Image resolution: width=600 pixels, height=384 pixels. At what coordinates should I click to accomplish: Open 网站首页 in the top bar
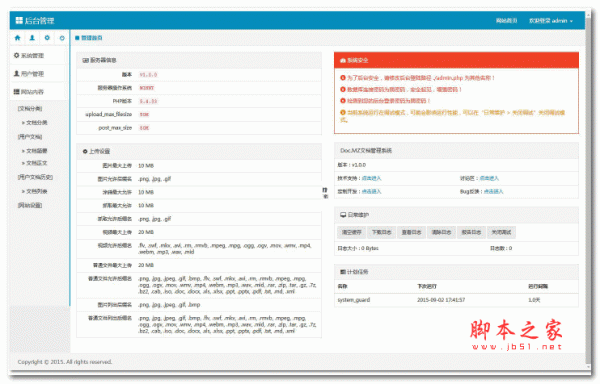click(x=507, y=21)
